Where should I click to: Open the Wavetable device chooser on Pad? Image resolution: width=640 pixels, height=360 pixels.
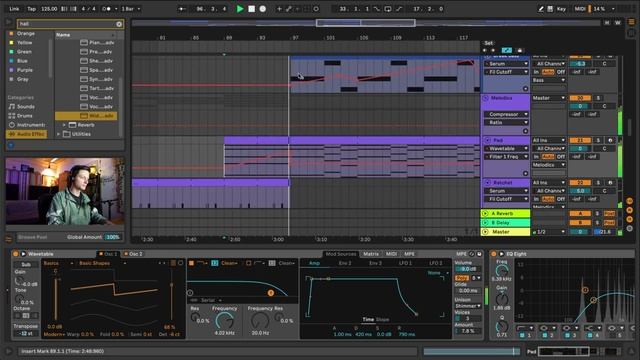506,149
